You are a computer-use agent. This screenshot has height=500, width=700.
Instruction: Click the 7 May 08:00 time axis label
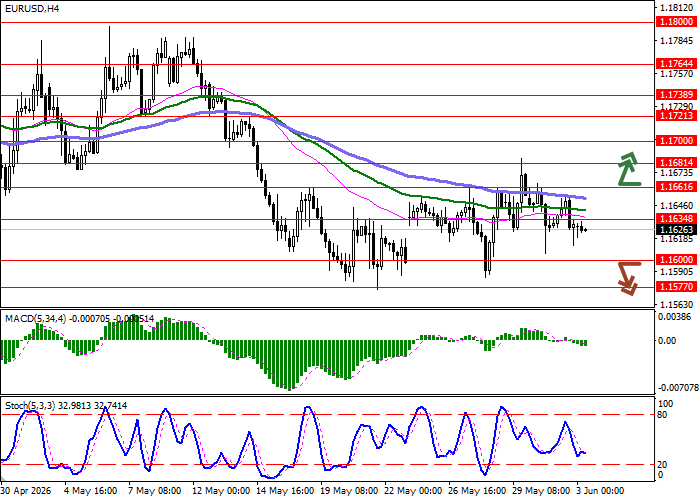click(x=155, y=491)
